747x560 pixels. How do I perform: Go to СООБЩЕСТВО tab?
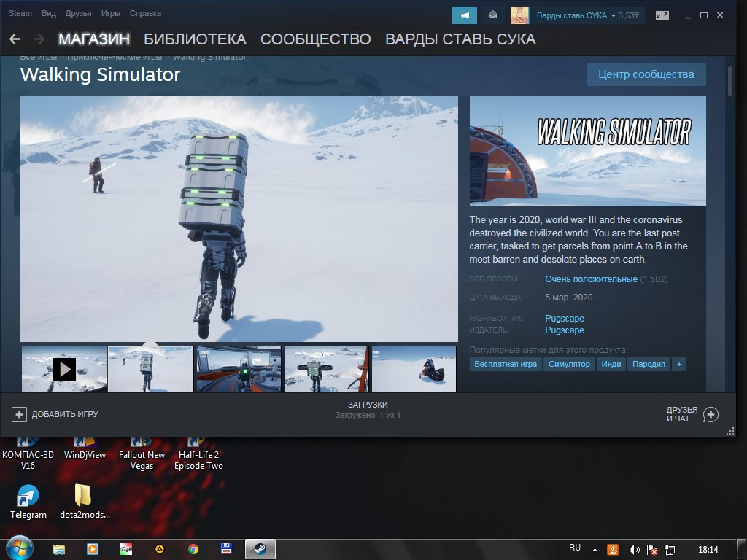(315, 39)
